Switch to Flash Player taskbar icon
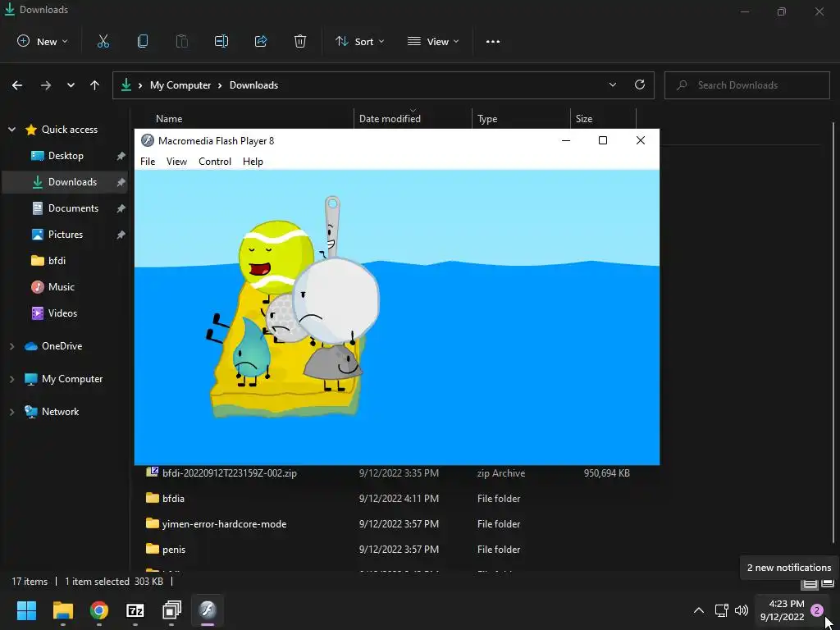Screen dimensions: 840x630 click(208, 610)
